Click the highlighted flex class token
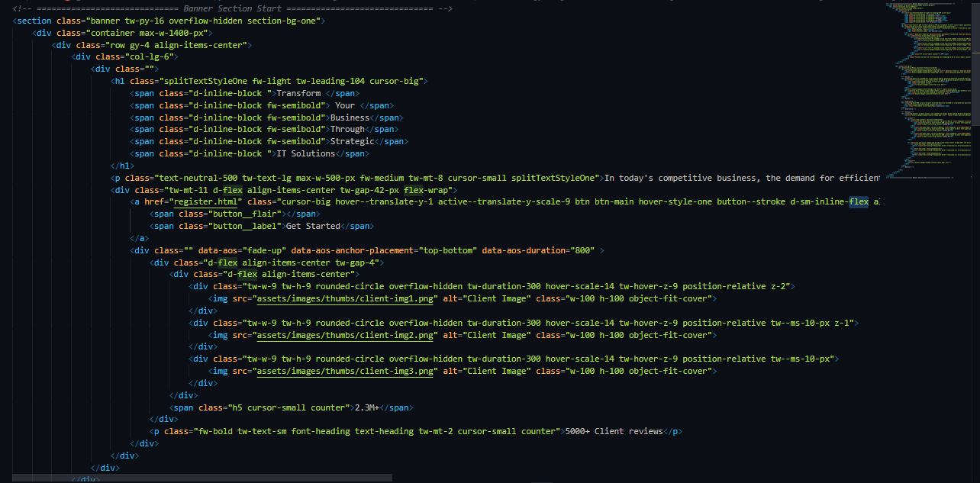This screenshot has height=483, width=980. (859, 201)
